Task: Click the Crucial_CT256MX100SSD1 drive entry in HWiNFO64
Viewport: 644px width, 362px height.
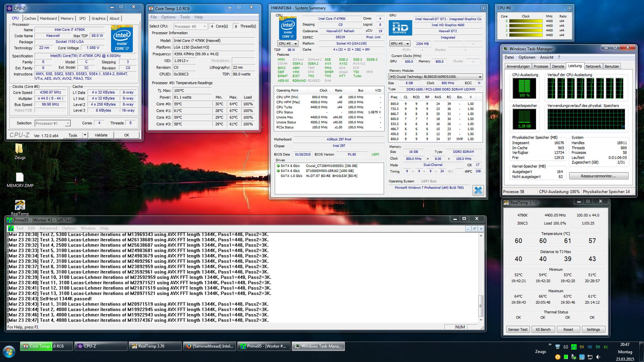Action: pyautogui.click(x=331, y=166)
